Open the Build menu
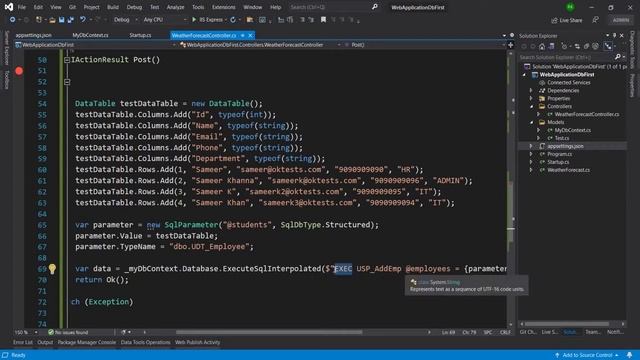Viewport: 640px width, 360px height. [113, 7]
